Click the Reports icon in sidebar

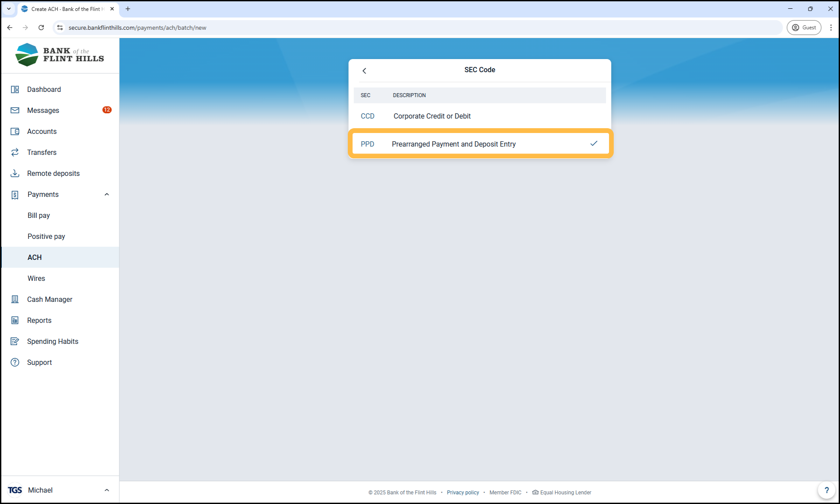(x=15, y=320)
